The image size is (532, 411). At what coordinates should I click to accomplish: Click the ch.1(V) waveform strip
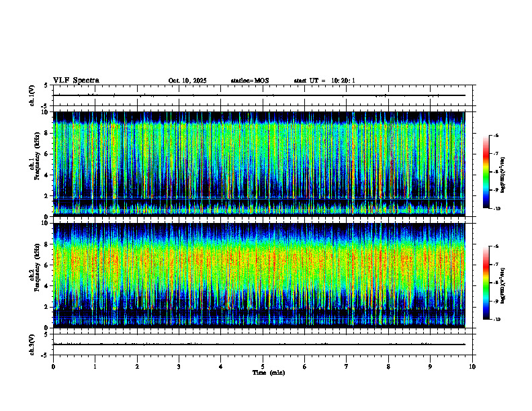pyautogui.click(x=263, y=95)
